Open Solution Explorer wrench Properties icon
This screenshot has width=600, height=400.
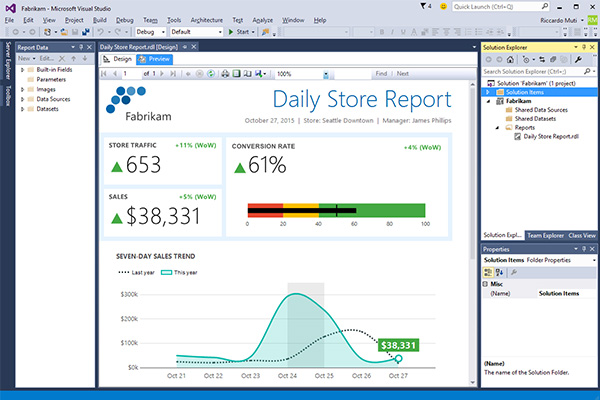[578, 59]
